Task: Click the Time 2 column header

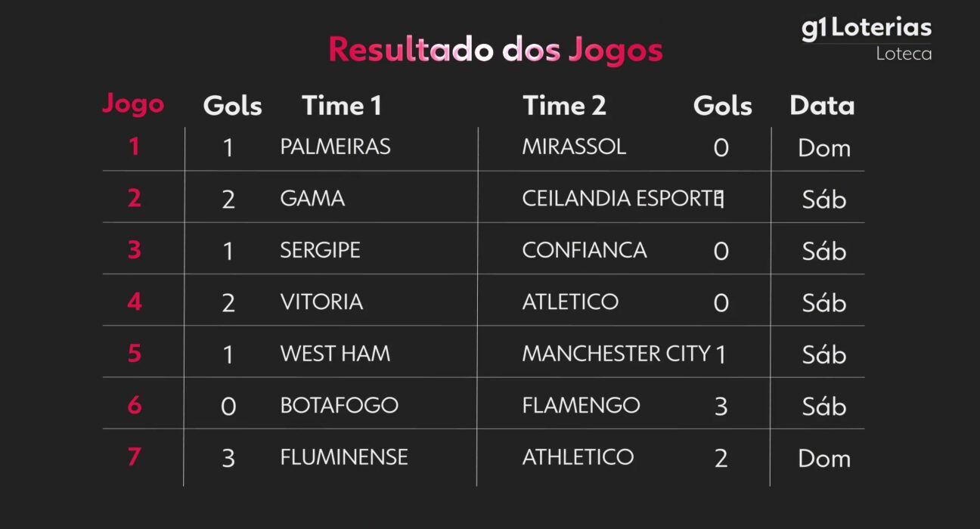Action: 564,106
